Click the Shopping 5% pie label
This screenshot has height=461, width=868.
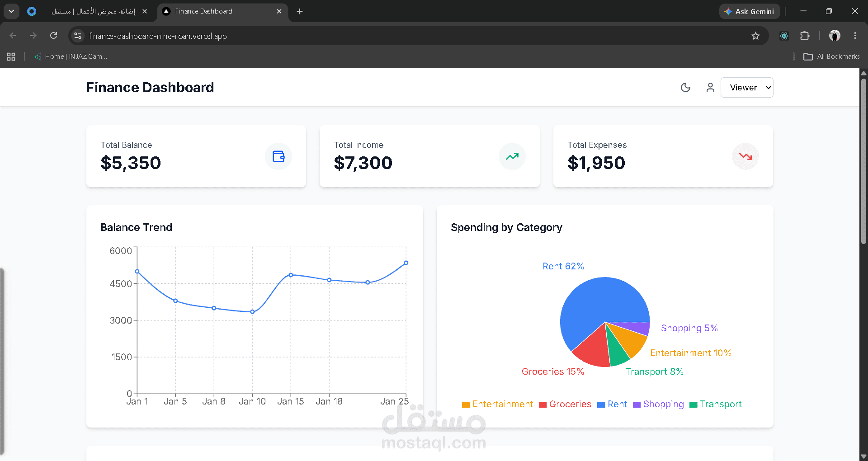coord(689,328)
